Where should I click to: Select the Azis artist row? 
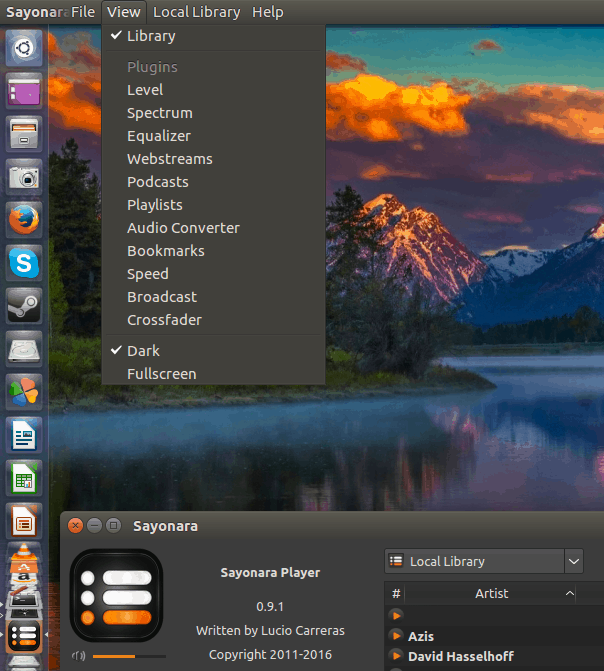(x=494, y=636)
